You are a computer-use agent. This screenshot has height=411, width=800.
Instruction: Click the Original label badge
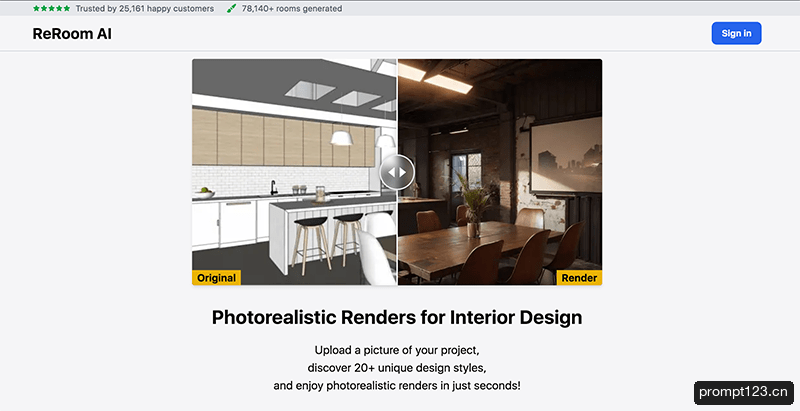[216, 278]
